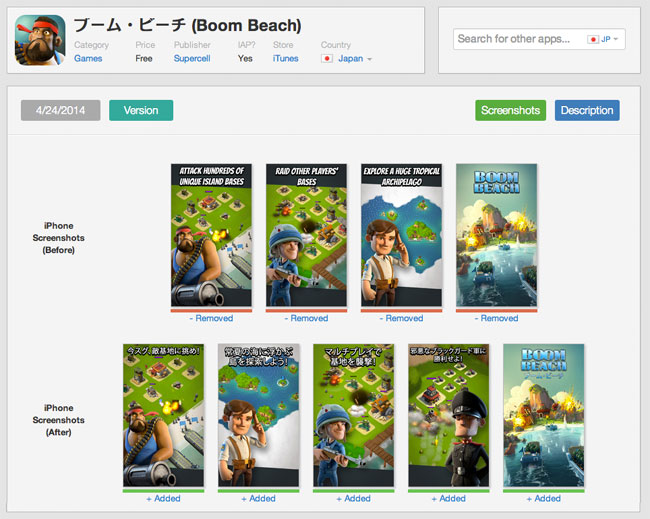
Task: Click the Japan flag beside Country
Action: point(327,58)
